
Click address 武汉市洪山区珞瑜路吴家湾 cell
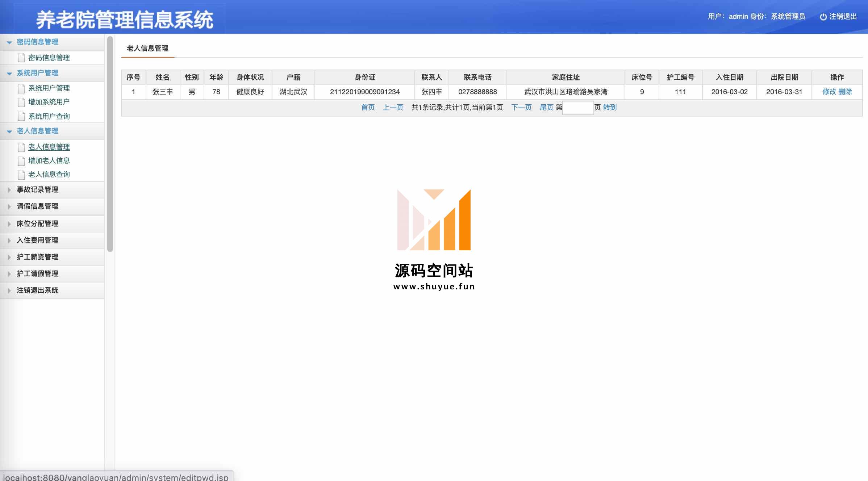tap(566, 92)
